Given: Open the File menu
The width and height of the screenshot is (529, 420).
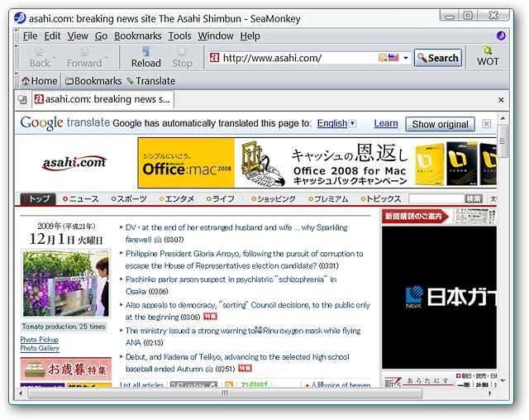Looking at the screenshot, I should [x=30, y=36].
